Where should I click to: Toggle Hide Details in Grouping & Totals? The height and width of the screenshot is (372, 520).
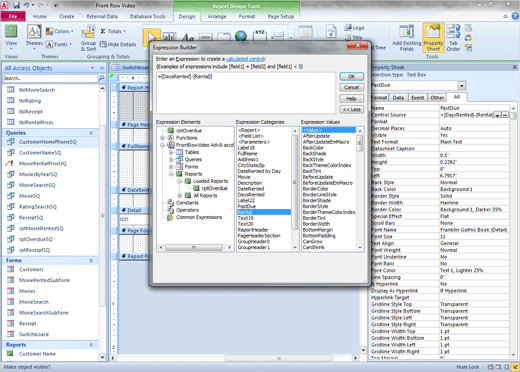click(x=118, y=44)
